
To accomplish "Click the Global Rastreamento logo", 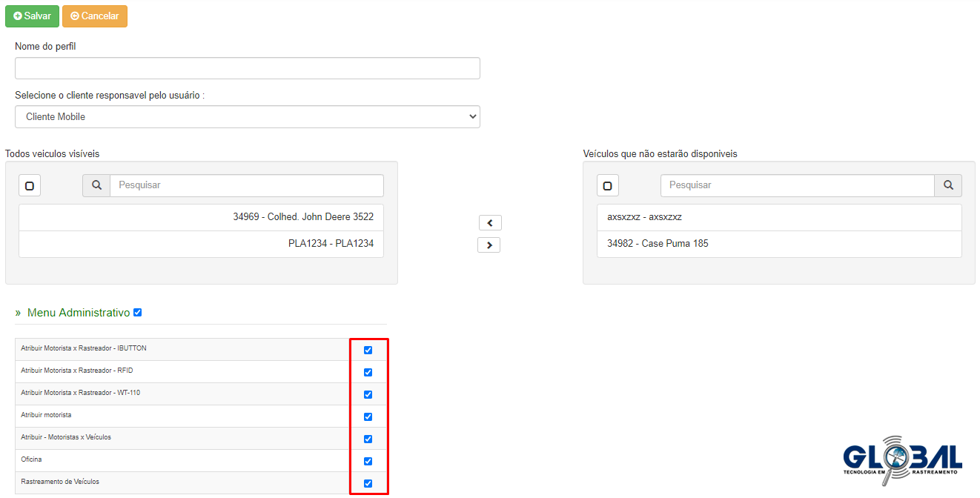I will 902,459.
